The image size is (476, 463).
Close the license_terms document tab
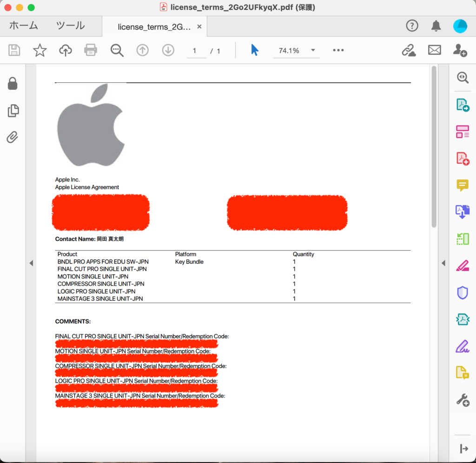point(199,26)
